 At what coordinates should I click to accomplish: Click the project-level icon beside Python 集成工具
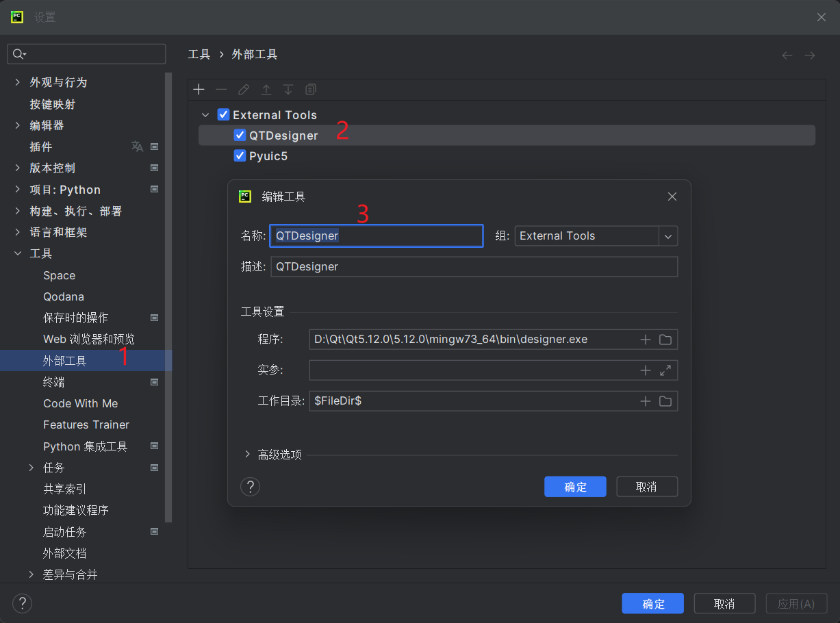[155, 446]
